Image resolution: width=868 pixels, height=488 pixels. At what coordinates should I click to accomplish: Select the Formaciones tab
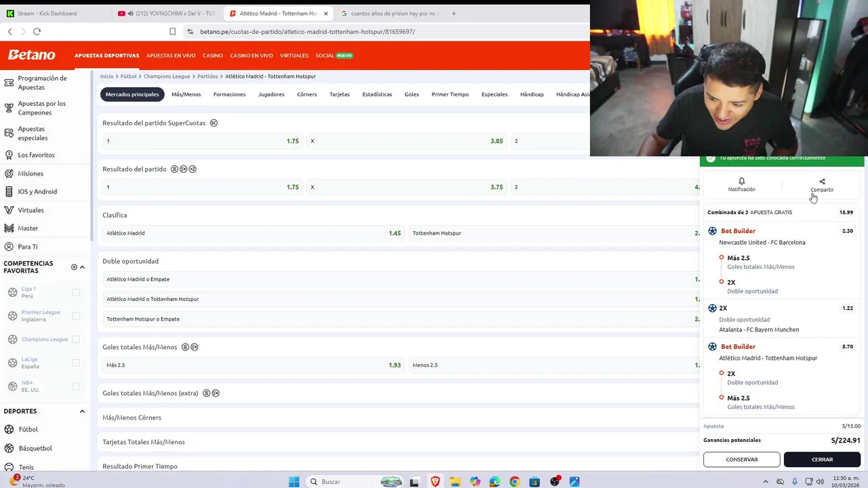pos(229,94)
